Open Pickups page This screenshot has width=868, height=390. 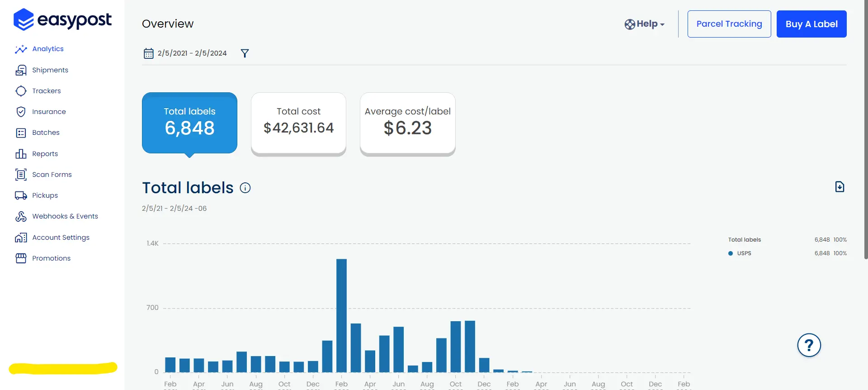click(x=45, y=195)
